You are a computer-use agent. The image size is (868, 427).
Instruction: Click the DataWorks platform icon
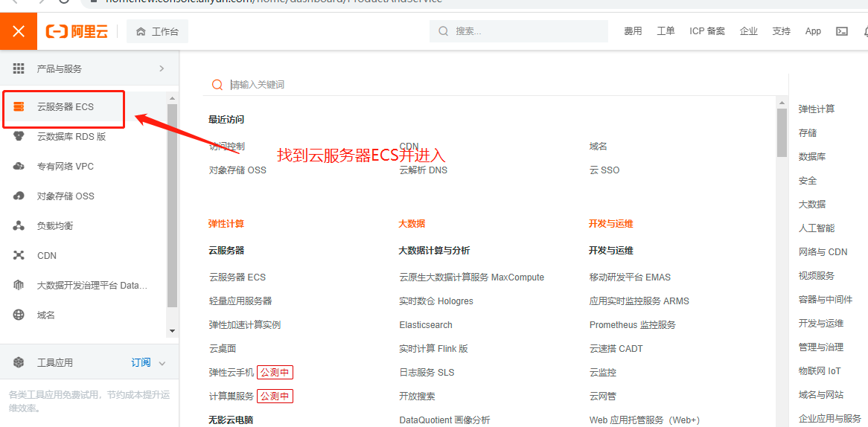pos(19,286)
